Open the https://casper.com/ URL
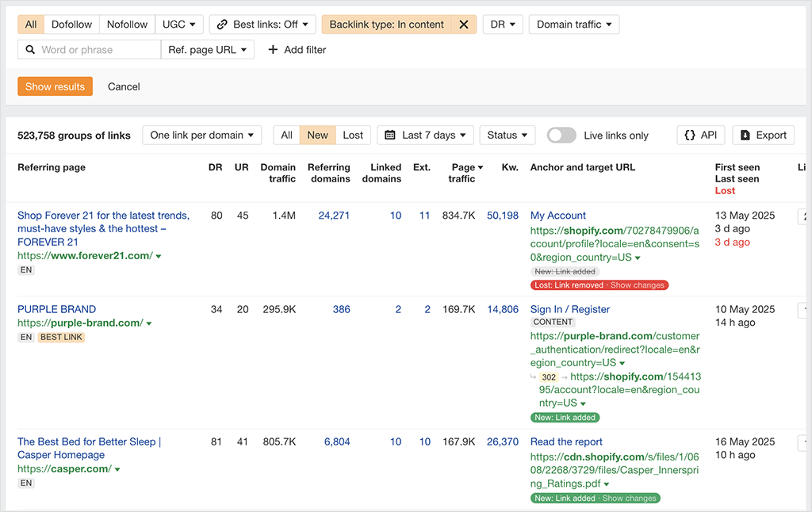 [x=64, y=469]
